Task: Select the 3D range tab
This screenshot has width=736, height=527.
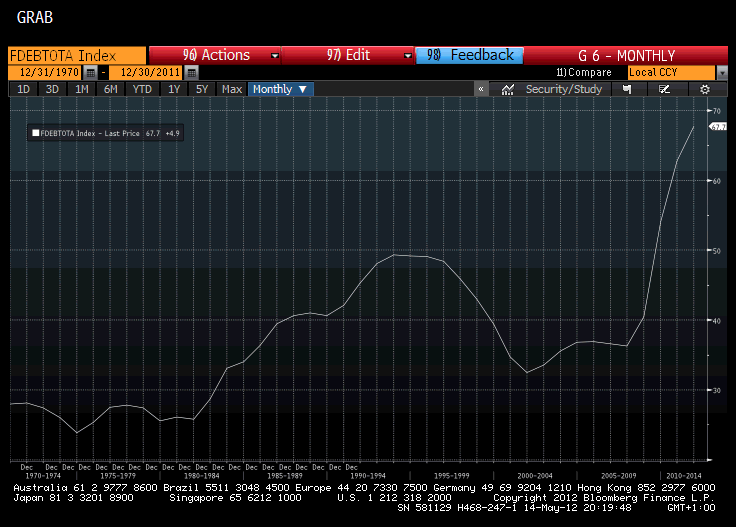Action: [x=52, y=89]
